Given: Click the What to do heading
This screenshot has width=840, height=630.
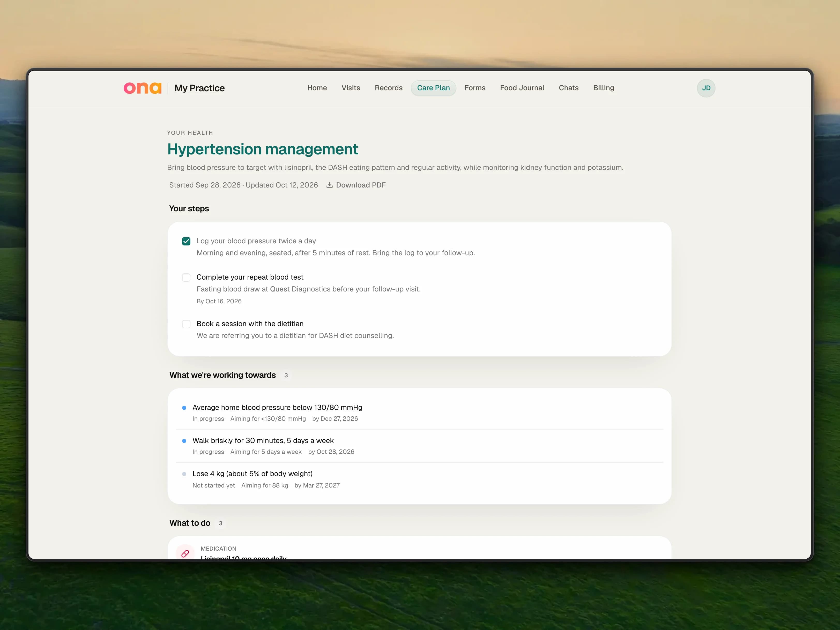Looking at the screenshot, I should point(190,523).
